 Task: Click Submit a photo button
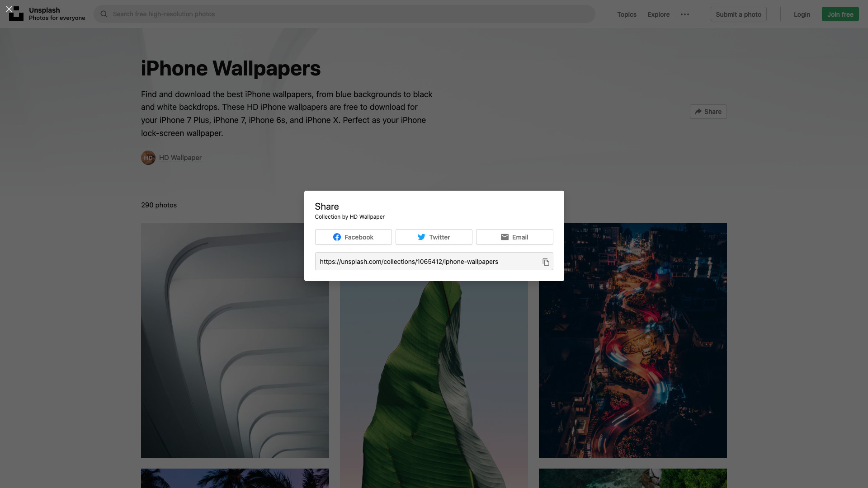pos(738,14)
